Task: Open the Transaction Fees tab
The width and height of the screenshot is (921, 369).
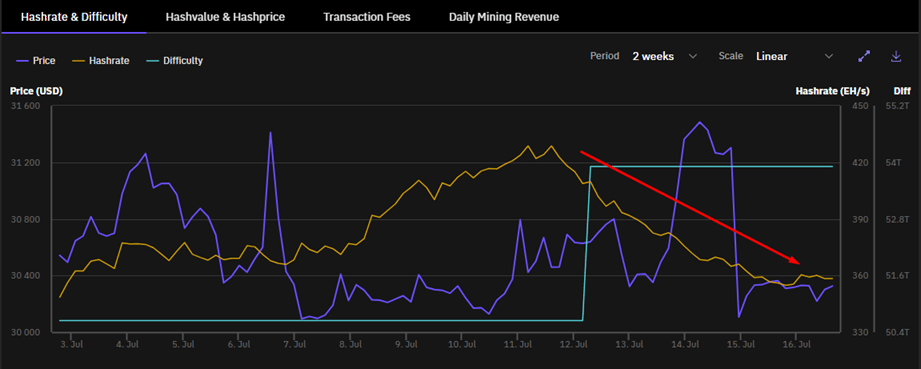Action: click(x=367, y=17)
